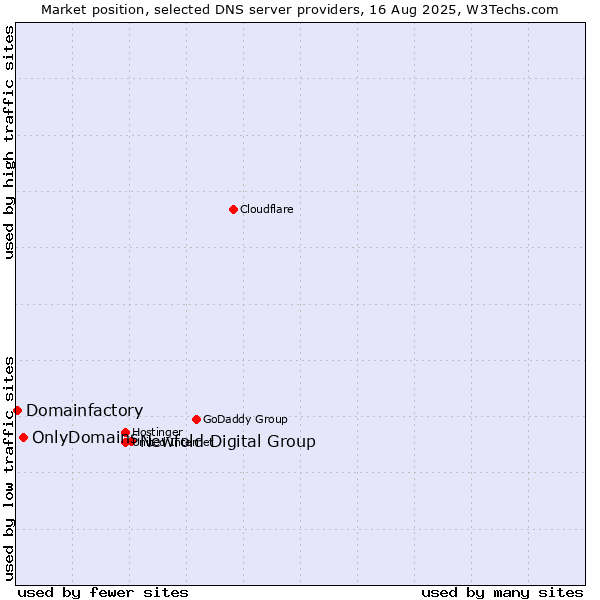Click the chart title mentioning W3Techs.com
The width and height of the screenshot is (600, 600).
(300, 10)
